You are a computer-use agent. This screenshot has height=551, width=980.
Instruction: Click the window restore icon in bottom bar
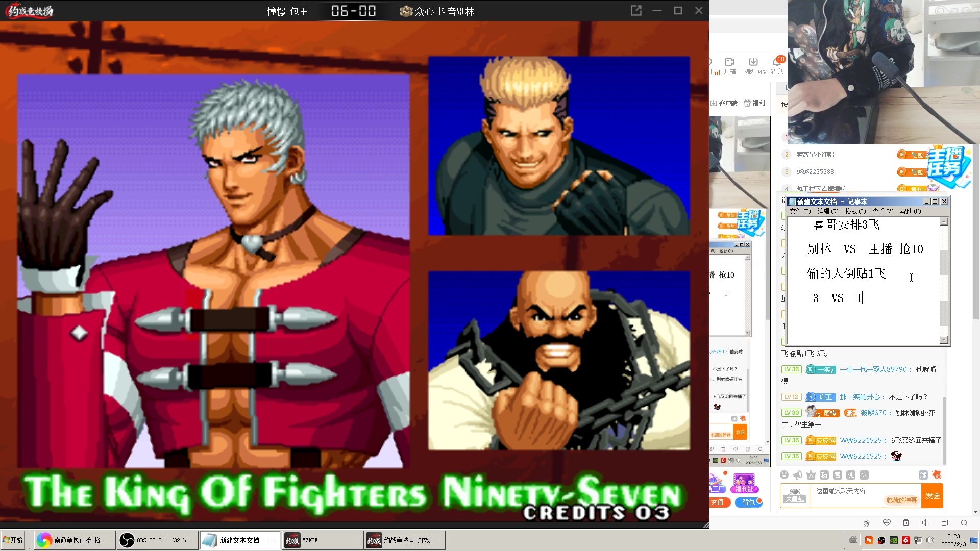(x=945, y=523)
